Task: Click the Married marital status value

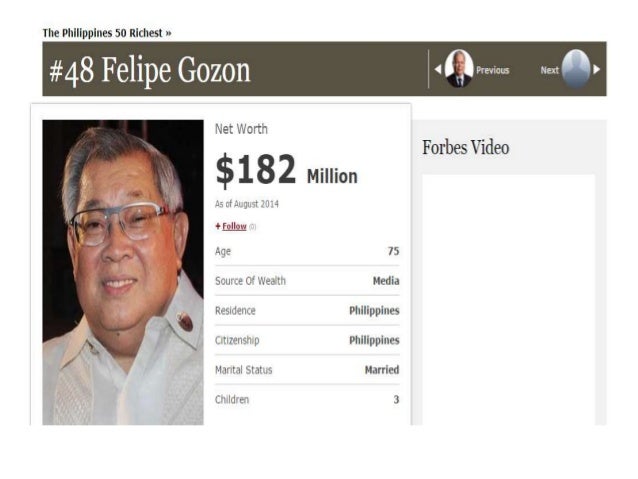Action: point(382,370)
